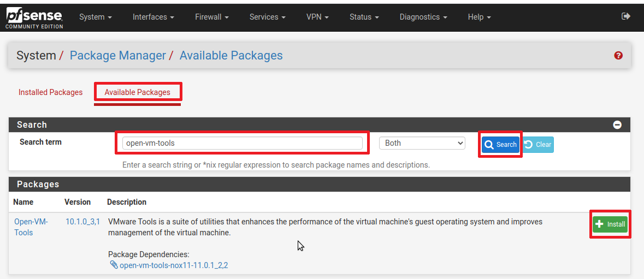Open open-vm-tools-nox11-11.0.1_2,2 dependency link
This screenshot has width=644, height=279.
tap(174, 265)
